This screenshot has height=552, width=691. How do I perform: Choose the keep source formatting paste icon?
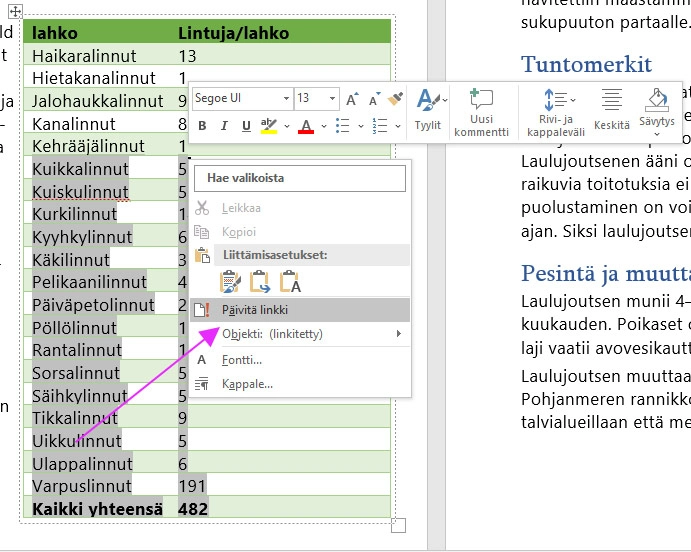click(231, 282)
